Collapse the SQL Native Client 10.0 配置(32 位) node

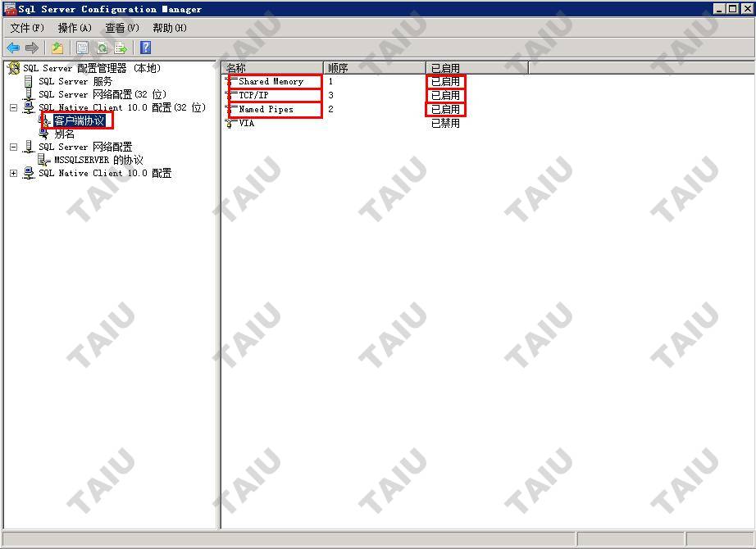pos(13,107)
